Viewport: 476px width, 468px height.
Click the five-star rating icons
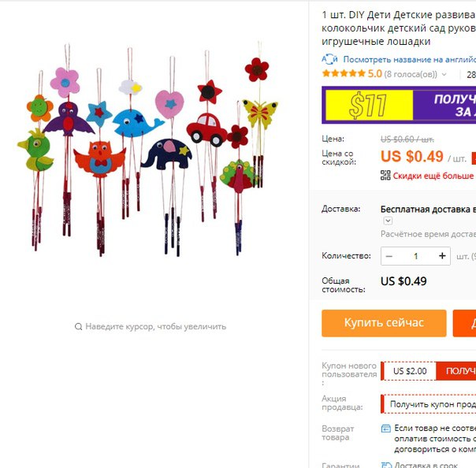344,73
